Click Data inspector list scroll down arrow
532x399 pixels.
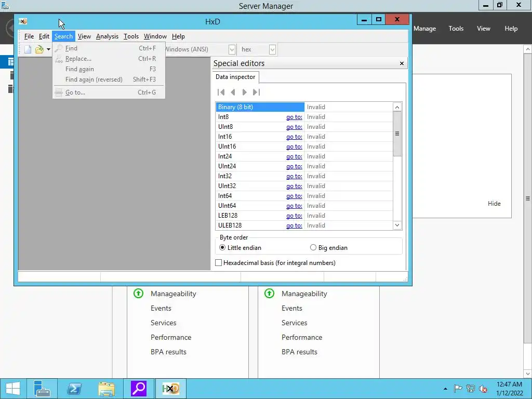397,225
